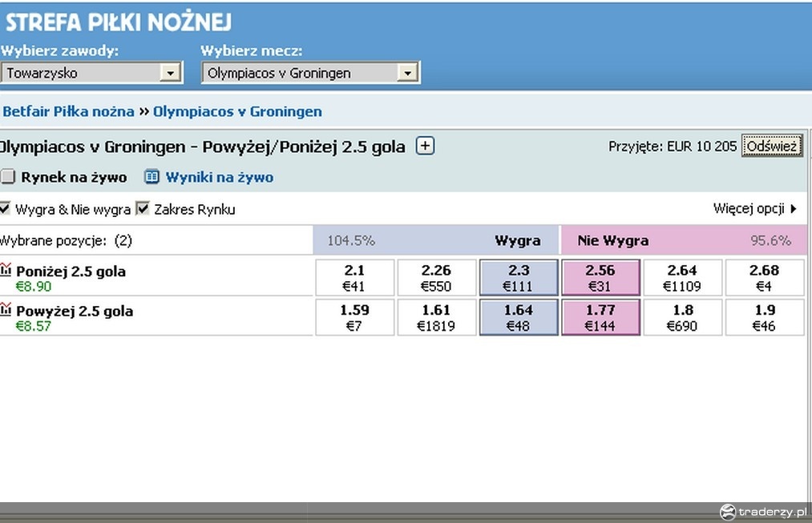Screen dimensions: 812x523
Task: Select the 1.61 odds with €1819
Action: tap(437, 317)
